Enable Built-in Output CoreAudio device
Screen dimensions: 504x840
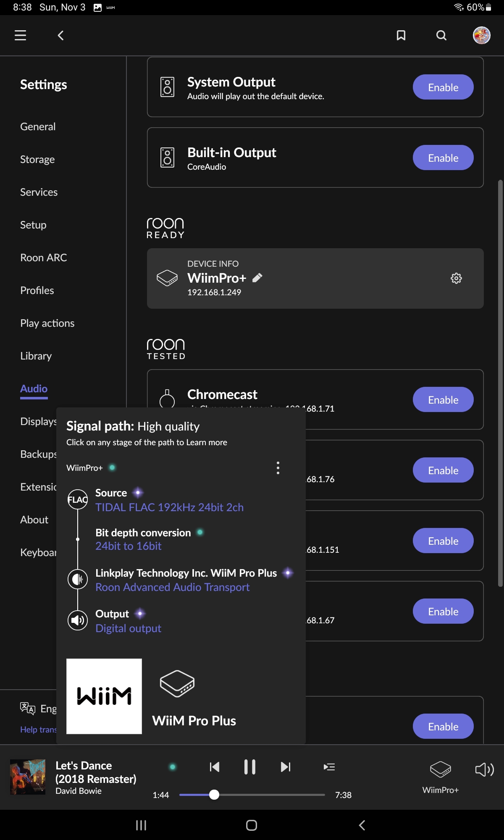[443, 157]
